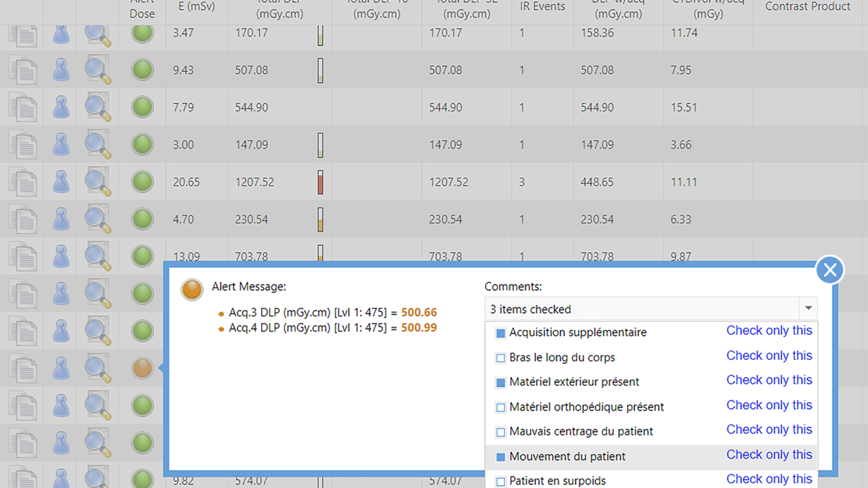The image size is (868, 488).
Task: Close the alert message popup
Action: [x=829, y=270]
